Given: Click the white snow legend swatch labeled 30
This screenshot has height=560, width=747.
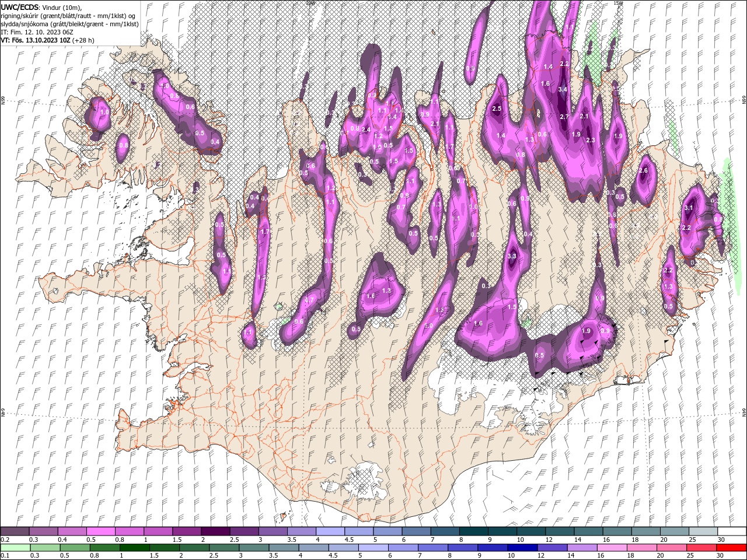Looking at the screenshot, I should click(732, 531).
